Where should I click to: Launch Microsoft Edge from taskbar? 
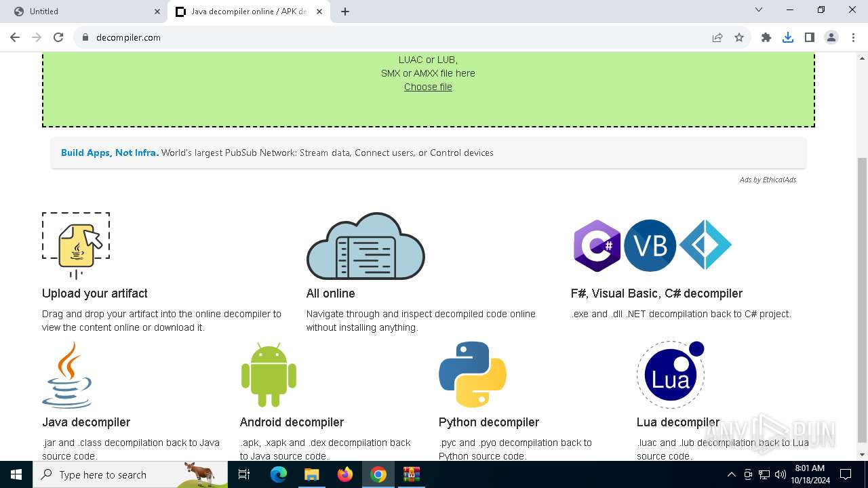click(279, 474)
